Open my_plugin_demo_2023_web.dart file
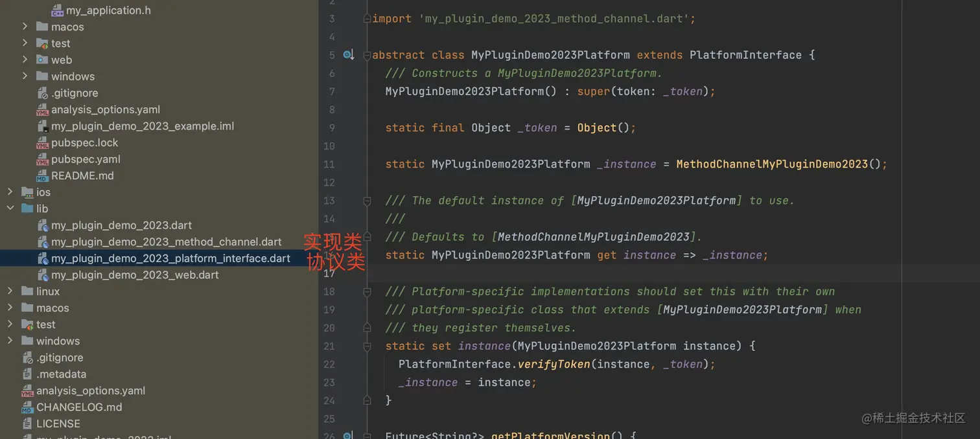980x439 pixels. coord(135,275)
